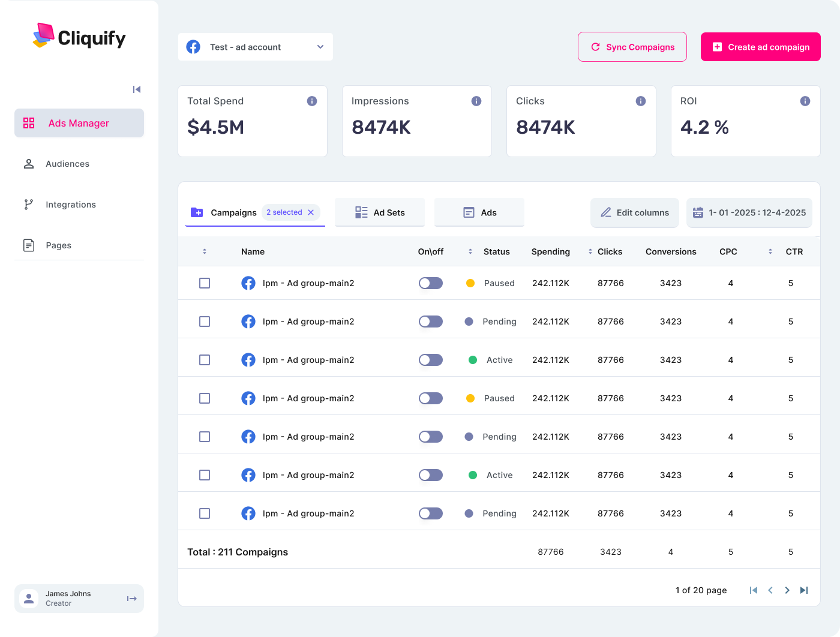Screen dimensions: 840x637
Task: Go to the next page
Action: click(x=787, y=590)
